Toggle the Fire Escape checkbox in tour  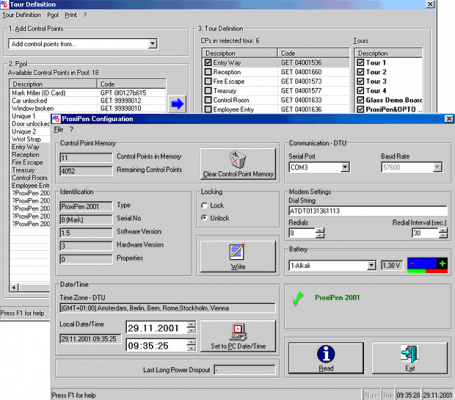tap(208, 81)
